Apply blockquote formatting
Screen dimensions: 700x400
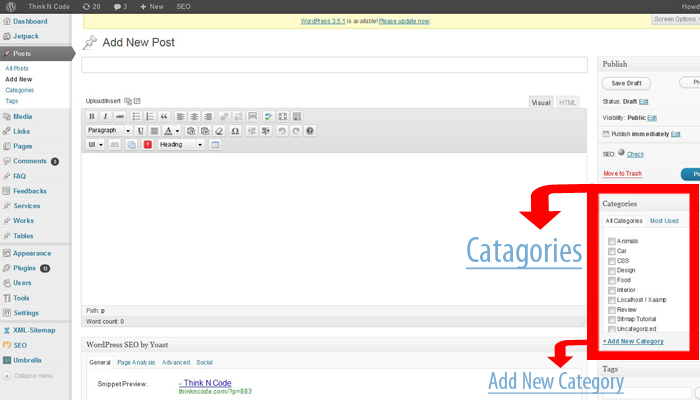pyautogui.click(x=164, y=117)
